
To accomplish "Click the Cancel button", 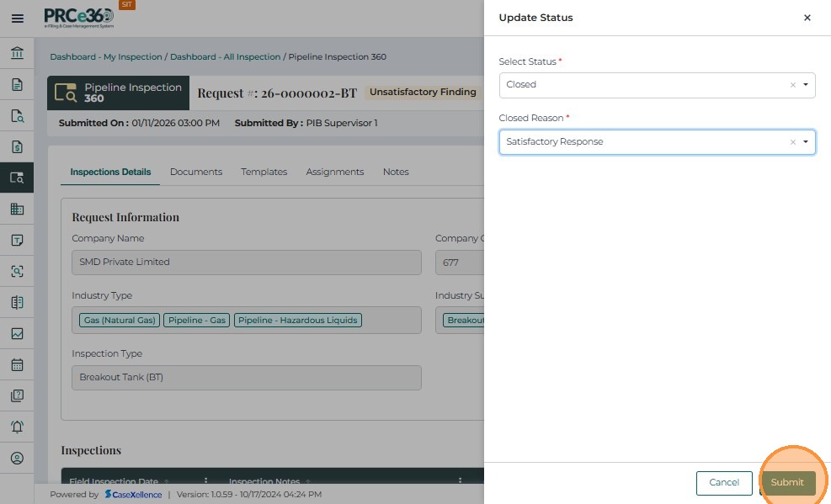I will click(724, 483).
